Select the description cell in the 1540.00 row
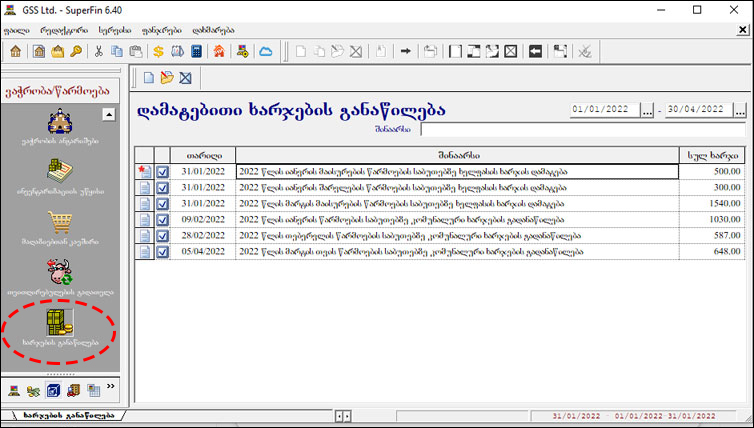The image size is (754, 428). pos(457,204)
